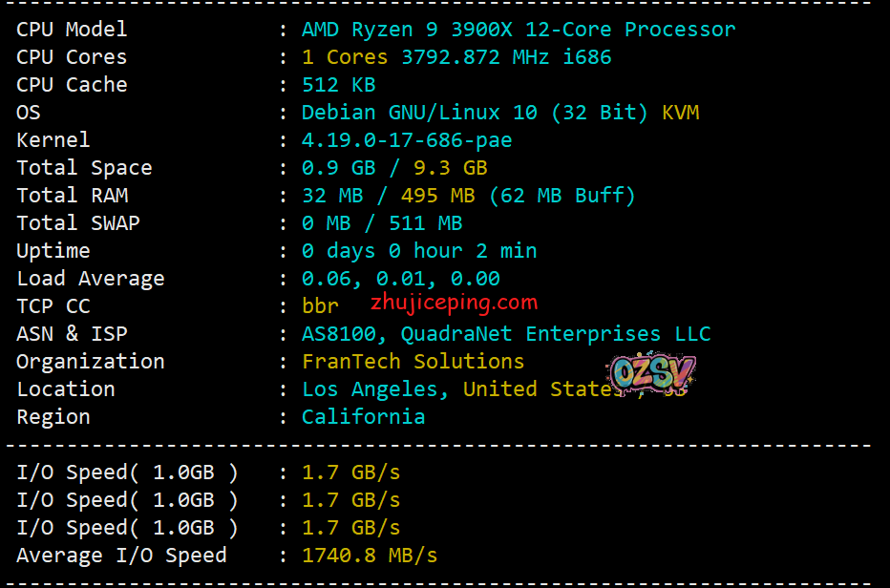
Task: Click the Region label
Action: 53,418
